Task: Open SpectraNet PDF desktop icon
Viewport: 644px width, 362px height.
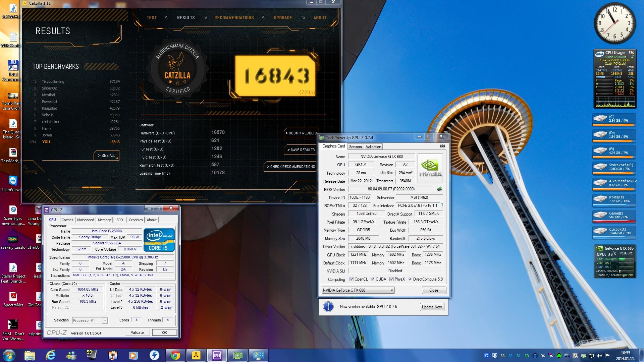Action: (13, 299)
